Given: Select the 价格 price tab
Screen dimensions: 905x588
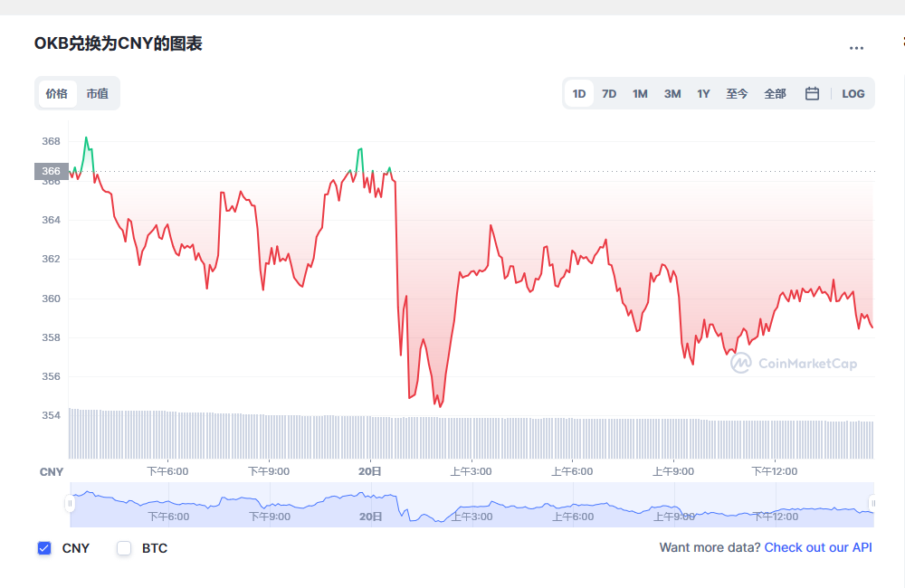Looking at the screenshot, I should coord(57,93).
